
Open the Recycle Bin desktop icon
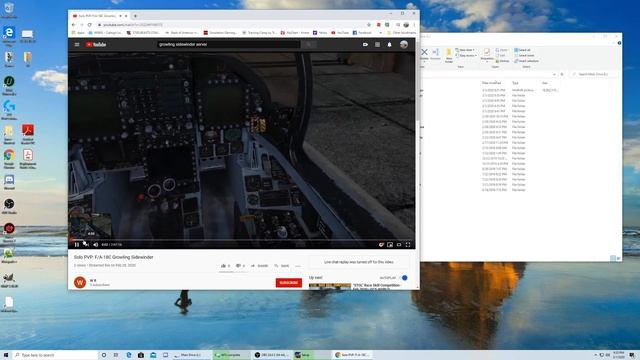(x=9, y=10)
